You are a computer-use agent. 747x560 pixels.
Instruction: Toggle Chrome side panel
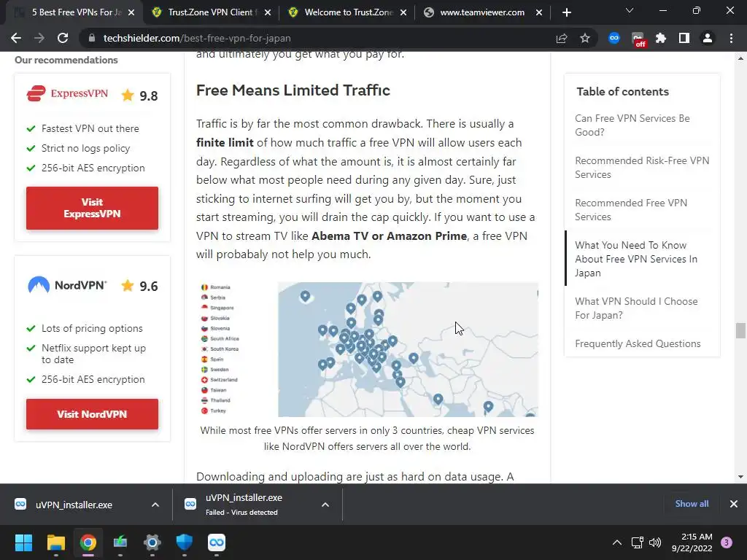pyautogui.click(x=684, y=38)
